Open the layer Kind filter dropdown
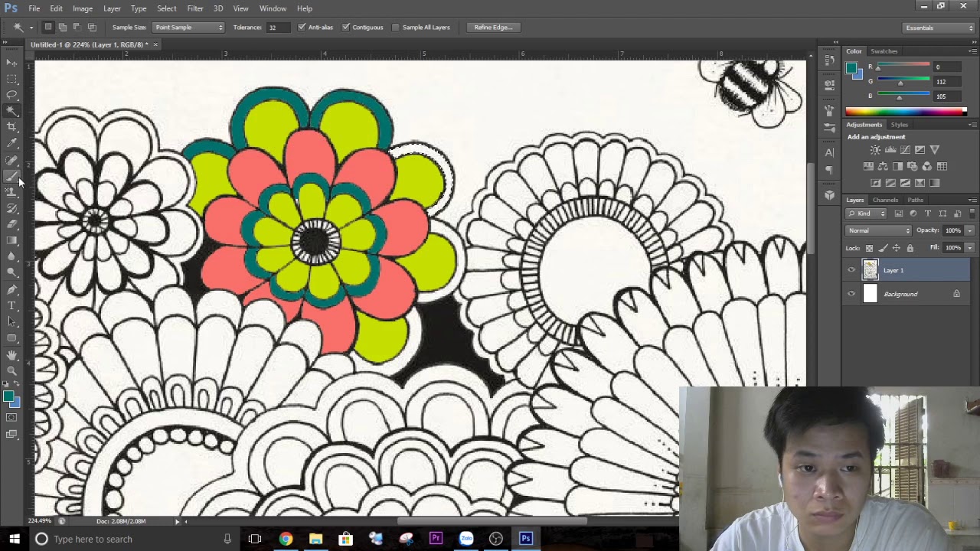This screenshot has height=551, width=980. 867,214
